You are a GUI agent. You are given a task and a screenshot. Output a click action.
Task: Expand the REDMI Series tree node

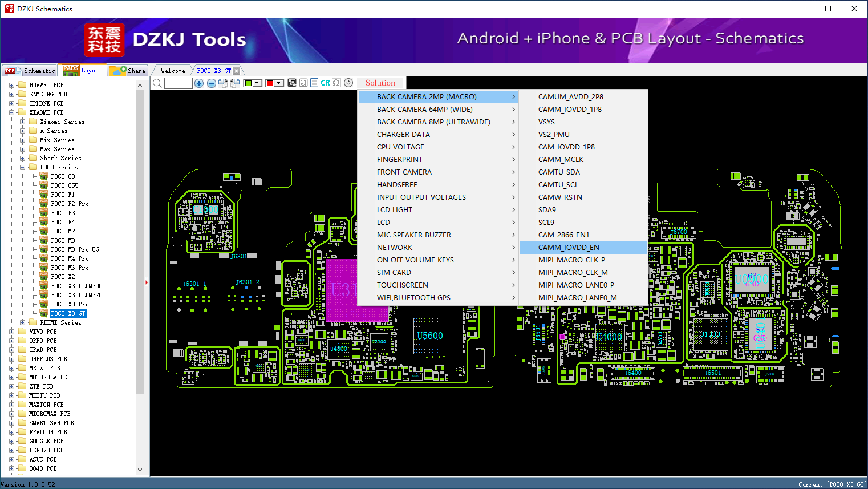pos(22,322)
